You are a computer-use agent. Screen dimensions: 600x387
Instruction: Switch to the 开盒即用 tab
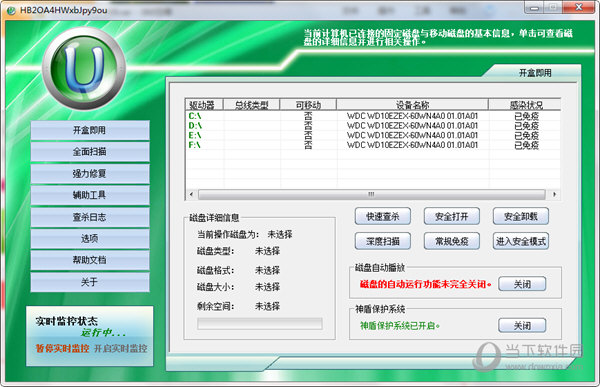[x=535, y=73]
